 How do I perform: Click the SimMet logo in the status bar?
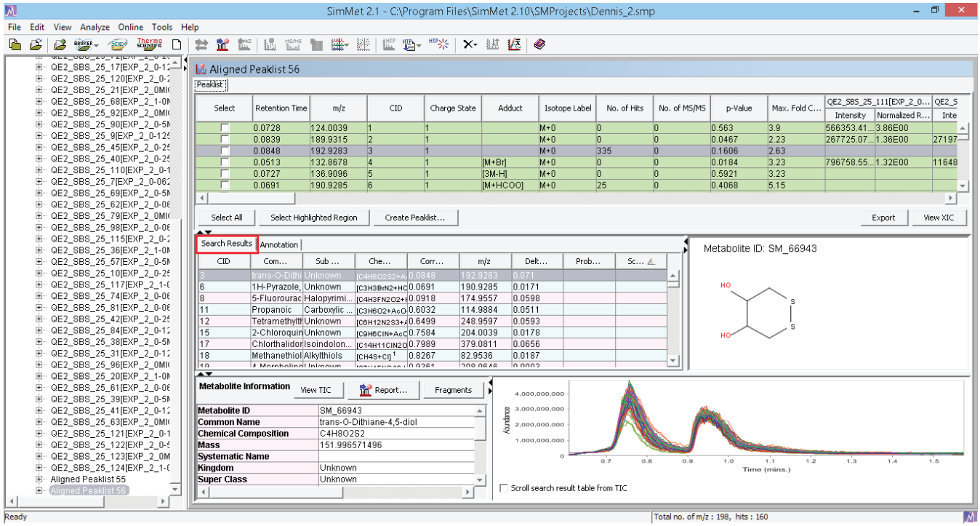pyautogui.click(x=970, y=517)
